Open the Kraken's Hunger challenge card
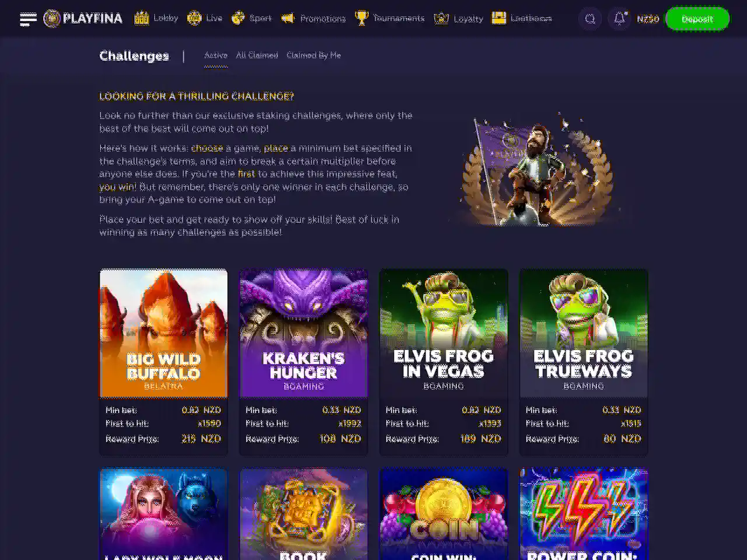The width and height of the screenshot is (747, 560). tap(303, 362)
